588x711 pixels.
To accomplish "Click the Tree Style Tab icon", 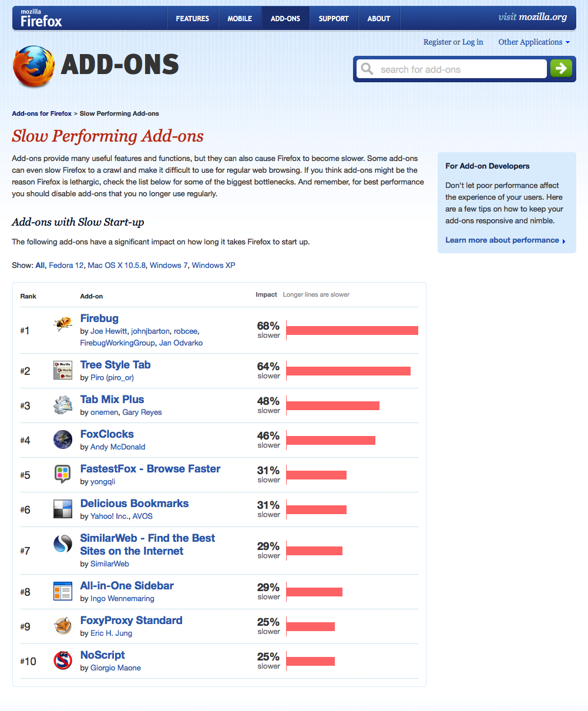I will pos(63,371).
